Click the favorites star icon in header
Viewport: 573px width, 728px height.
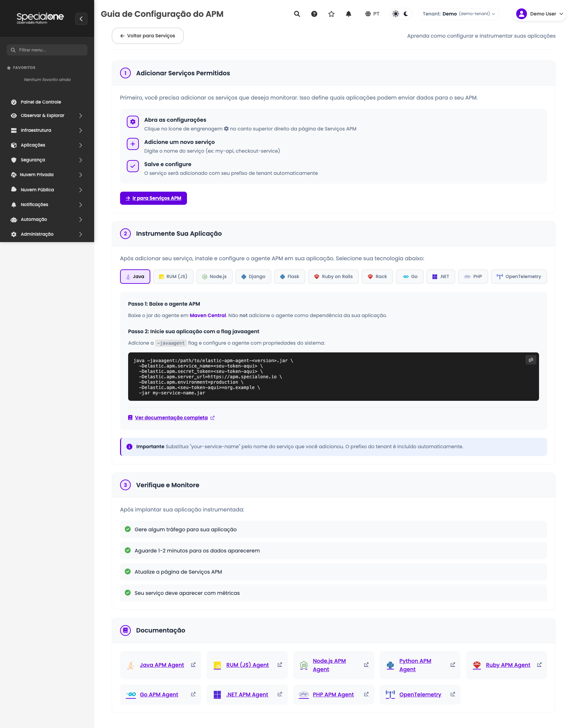point(331,14)
